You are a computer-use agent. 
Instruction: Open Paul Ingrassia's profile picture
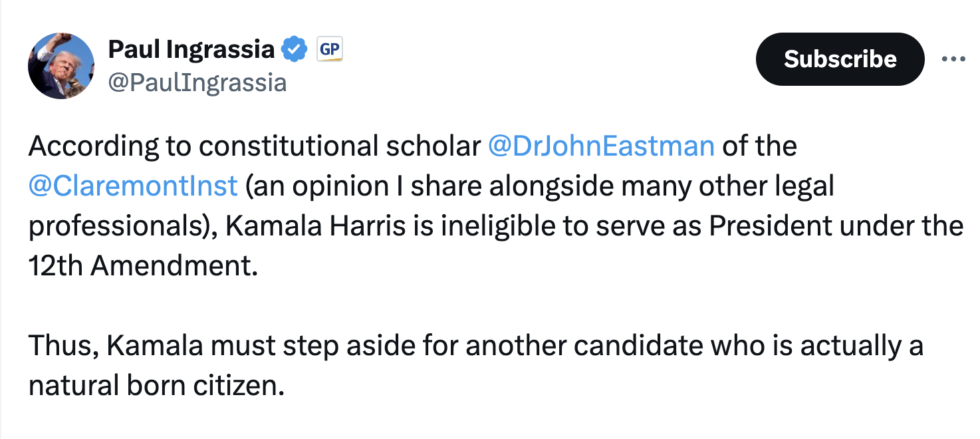(x=61, y=66)
